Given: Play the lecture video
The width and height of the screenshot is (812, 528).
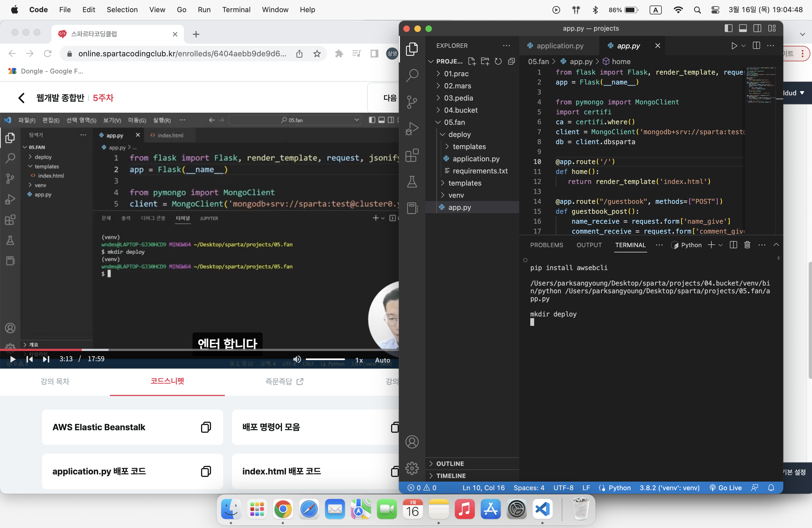Looking at the screenshot, I should 13,359.
